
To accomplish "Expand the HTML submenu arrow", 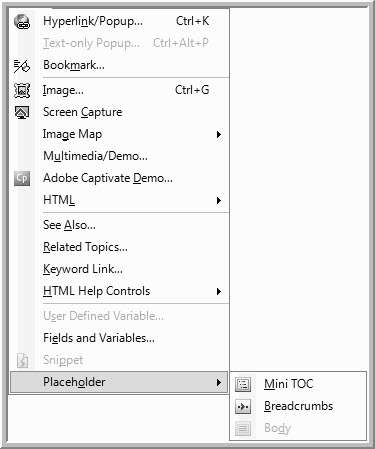I will [x=219, y=200].
